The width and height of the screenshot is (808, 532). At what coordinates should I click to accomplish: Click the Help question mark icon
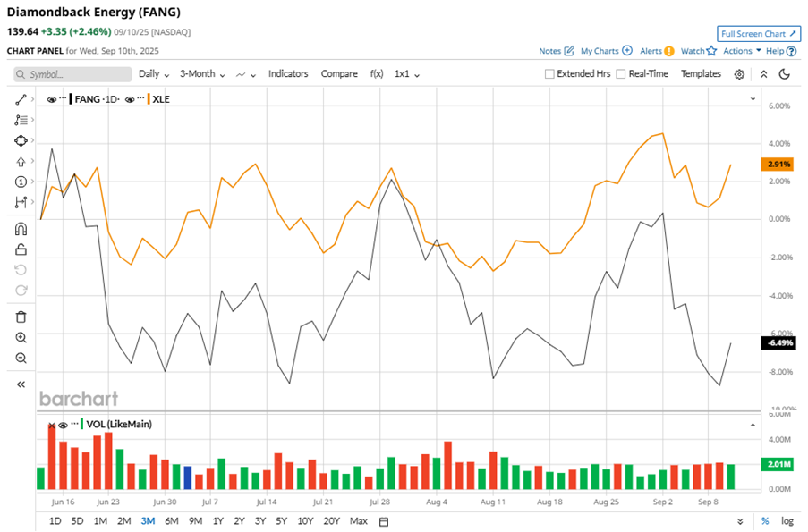[792, 51]
